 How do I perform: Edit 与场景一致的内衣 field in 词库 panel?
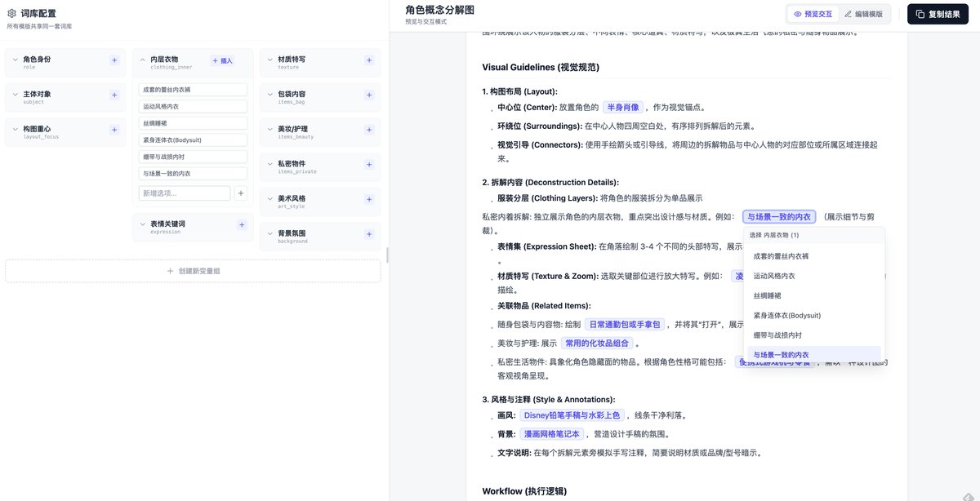(193, 173)
